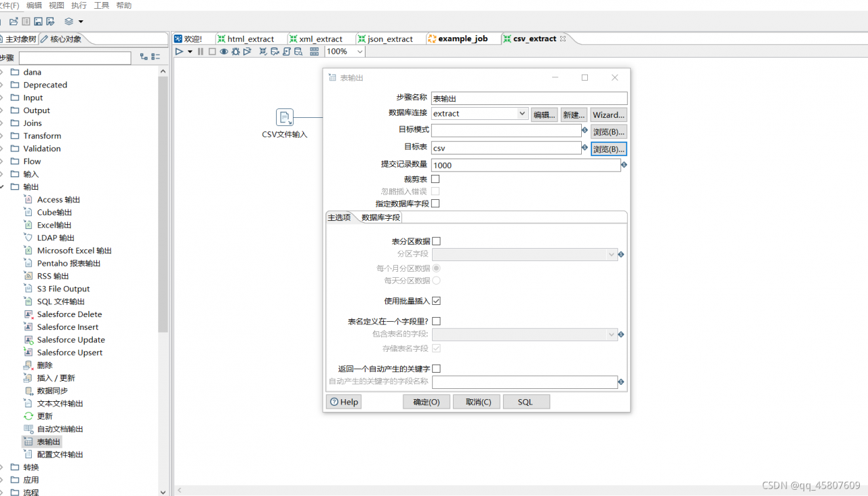Open the 工具 menu
This screenshot has width=868, height=496.
point(101,5)
